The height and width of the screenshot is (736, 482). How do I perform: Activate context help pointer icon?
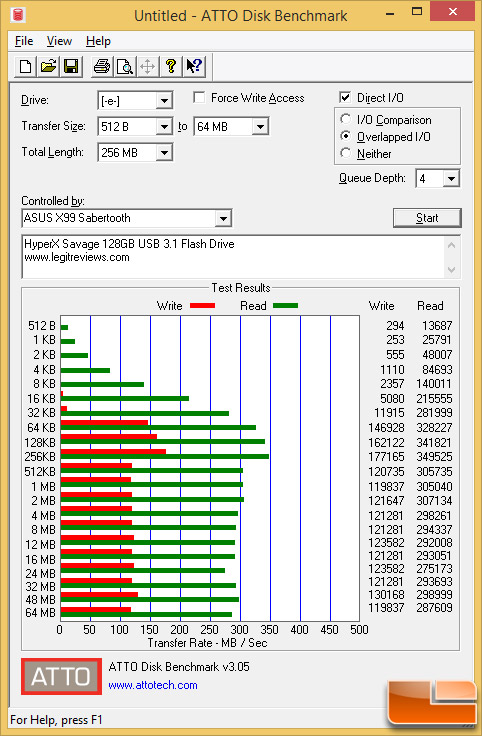[193, 66]
